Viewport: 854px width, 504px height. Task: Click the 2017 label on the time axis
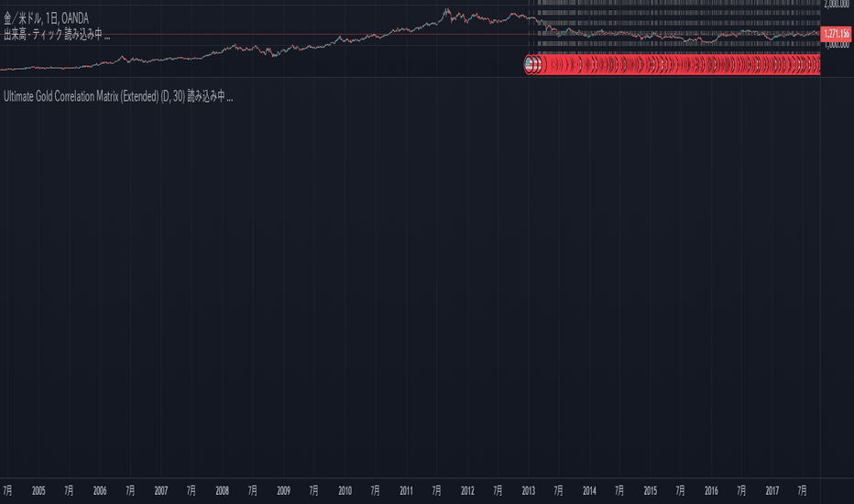(x=772, y=491)
